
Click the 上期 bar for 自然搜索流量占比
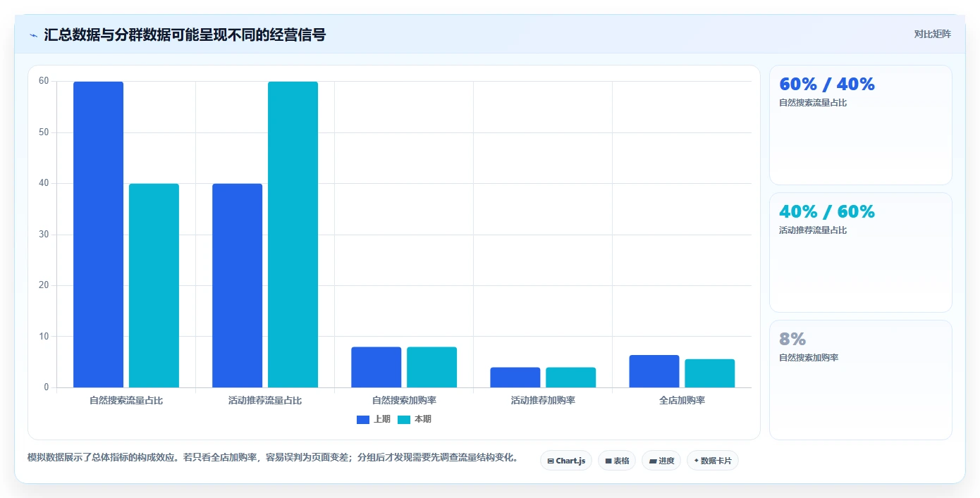pos(98,235)
